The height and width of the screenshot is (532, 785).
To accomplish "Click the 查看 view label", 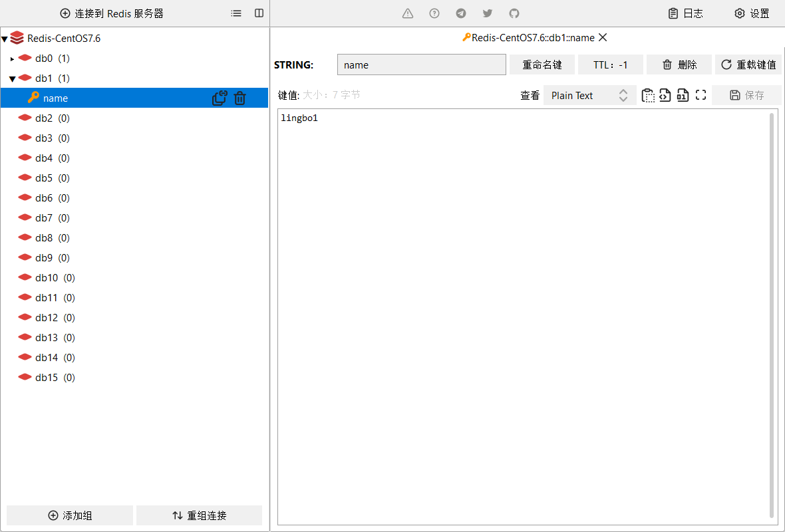I will [530, 95].
